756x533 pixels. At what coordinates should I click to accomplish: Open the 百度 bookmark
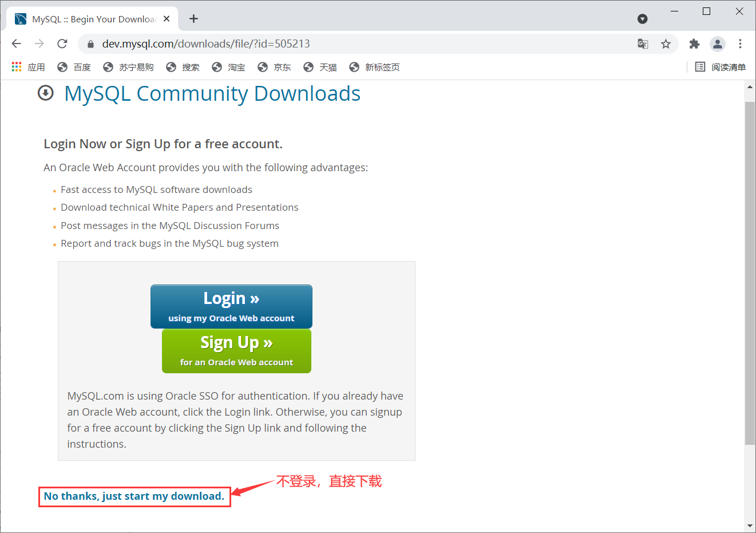(x=74, y=67)
